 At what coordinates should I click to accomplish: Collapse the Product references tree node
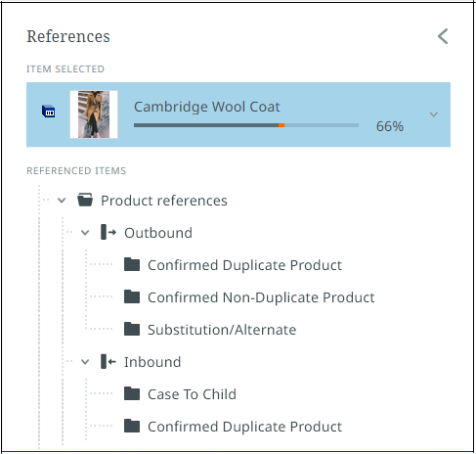62,201
